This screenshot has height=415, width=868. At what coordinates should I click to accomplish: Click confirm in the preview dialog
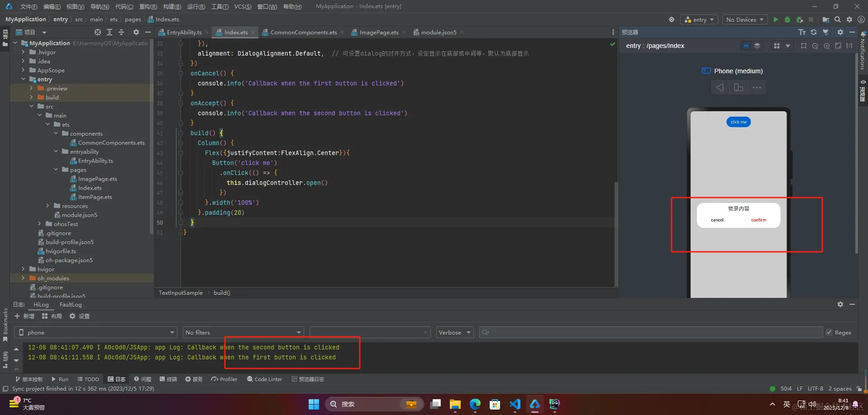tap(758, 220)
